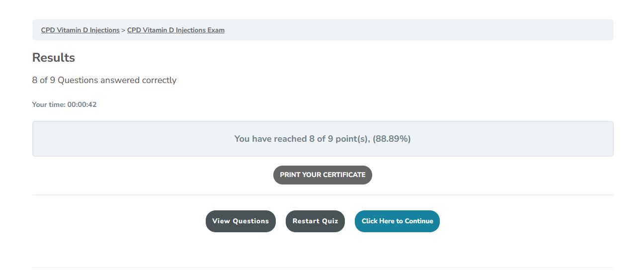Click the 88.89% percentage score

coord(393,139)
